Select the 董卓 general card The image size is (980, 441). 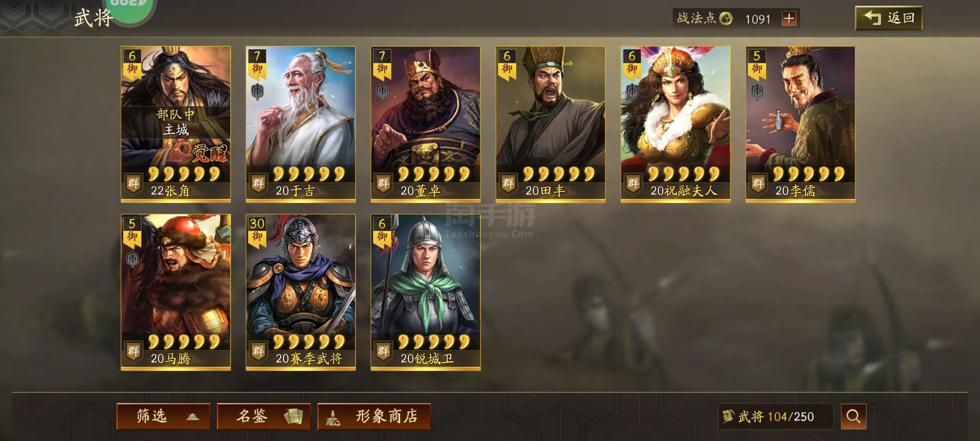[426, 124]
